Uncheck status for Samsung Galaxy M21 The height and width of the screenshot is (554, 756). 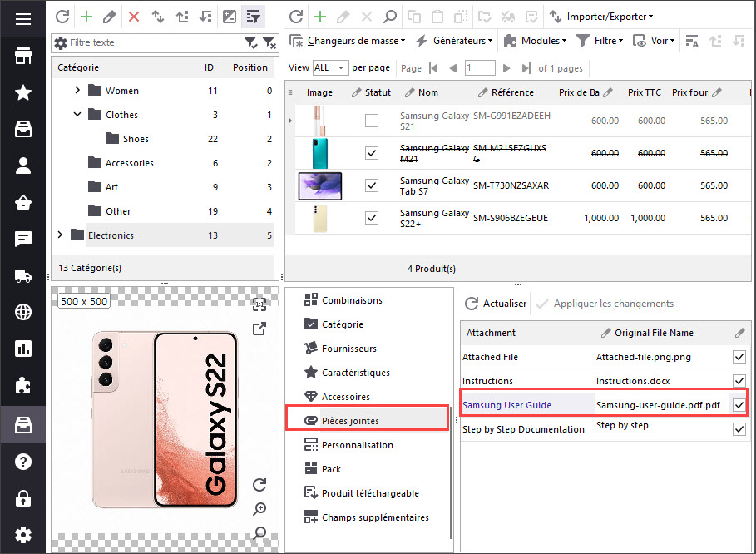tap(372, 153)
